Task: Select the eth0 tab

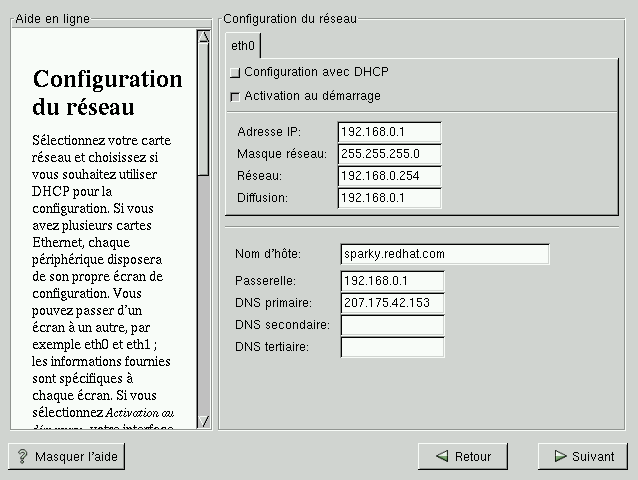Action: coord(242,46)
